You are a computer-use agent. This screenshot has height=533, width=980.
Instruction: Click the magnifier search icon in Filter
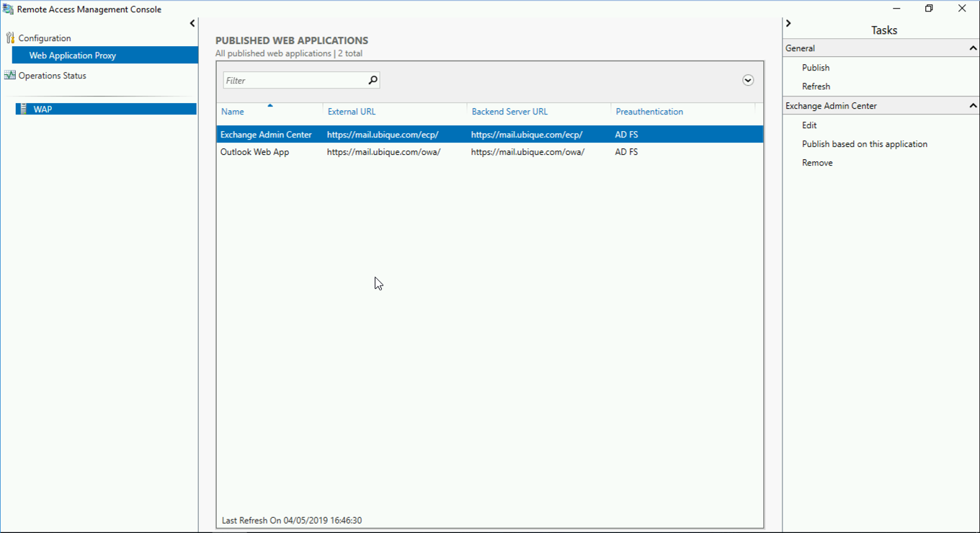click(x=373, y=80)
